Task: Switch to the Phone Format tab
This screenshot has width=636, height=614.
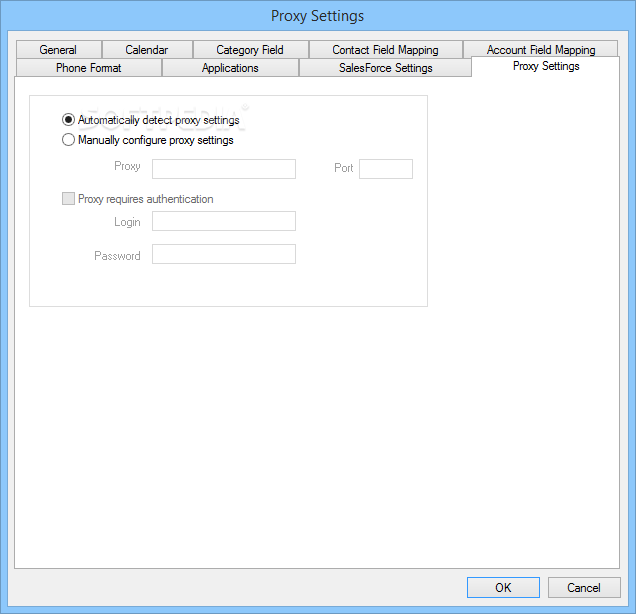Action: coord(88,67)
